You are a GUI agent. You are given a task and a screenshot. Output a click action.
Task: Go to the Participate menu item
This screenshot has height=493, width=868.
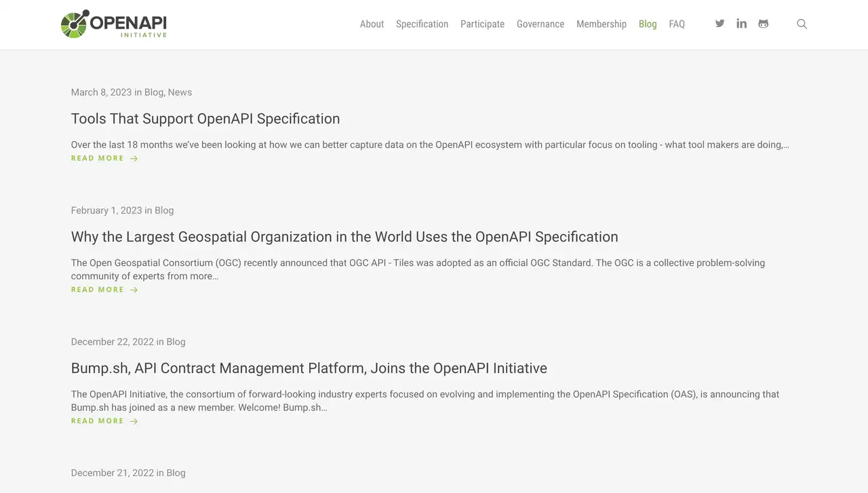click(x=482, y=24)
